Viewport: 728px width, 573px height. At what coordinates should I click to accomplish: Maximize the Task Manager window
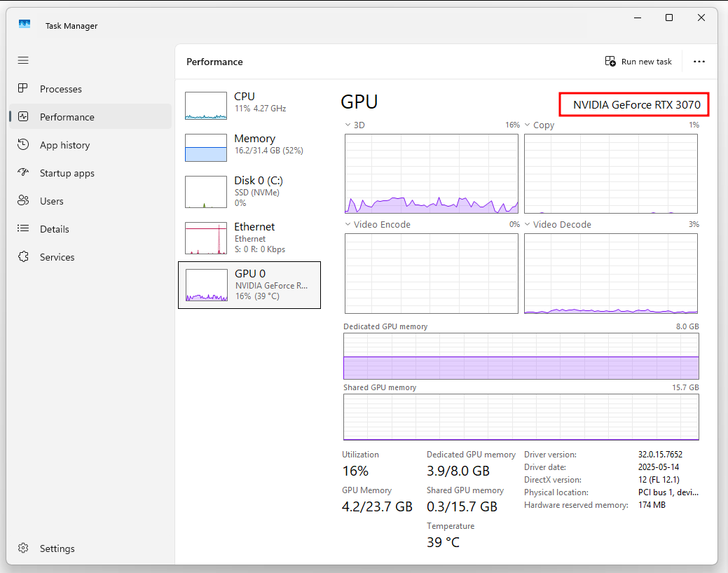point(669,18)
